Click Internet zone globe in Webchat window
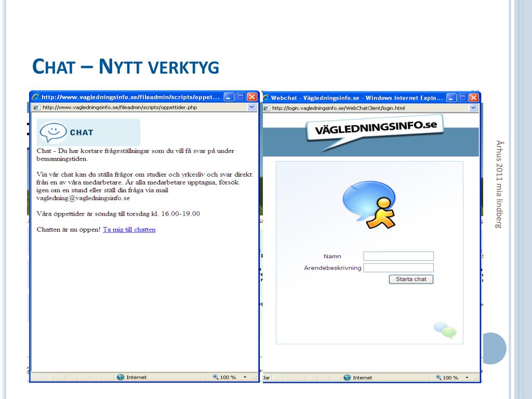Screen dimensions: 532x399 pos(347,377)
